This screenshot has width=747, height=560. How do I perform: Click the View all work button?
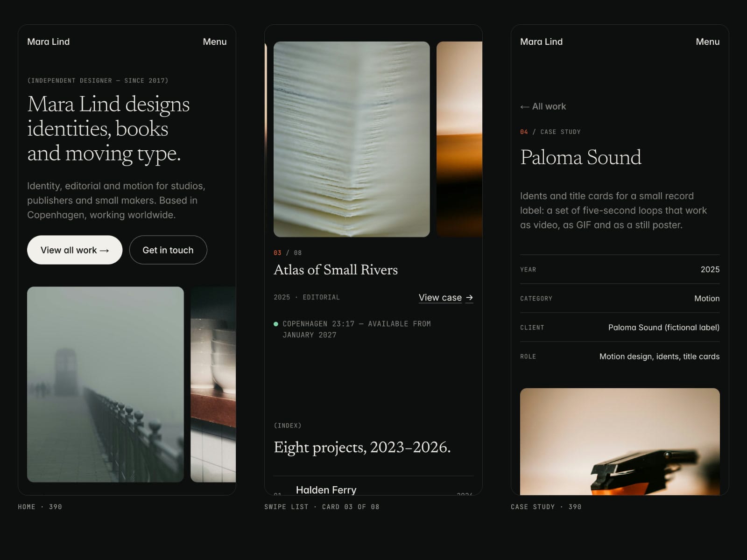(75, 250)
